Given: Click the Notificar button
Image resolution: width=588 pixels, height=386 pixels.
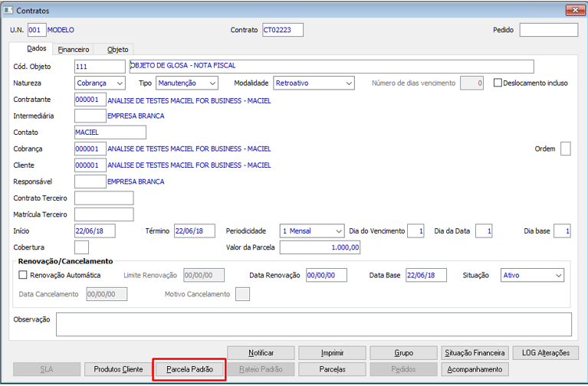Looking at the screenshot, I should tap(261, 353).
